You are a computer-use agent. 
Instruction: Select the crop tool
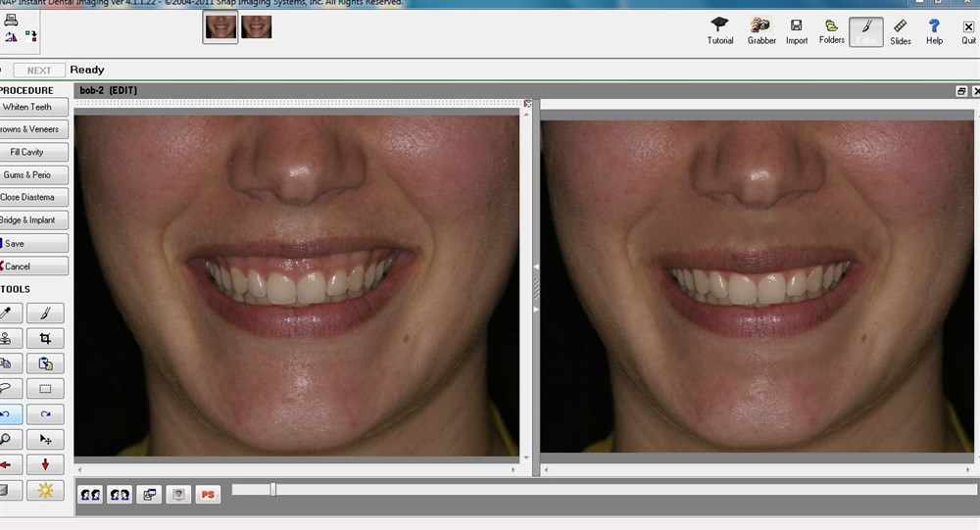(45, 338)
